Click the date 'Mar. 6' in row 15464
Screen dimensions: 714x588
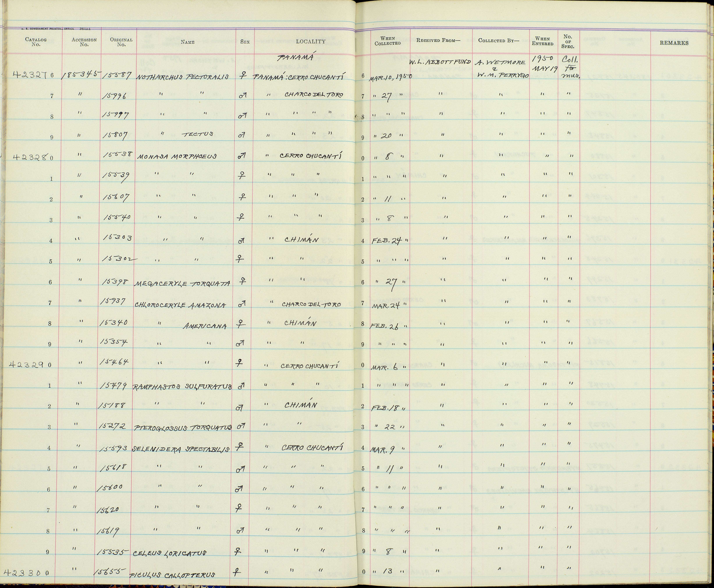[384, 367]
